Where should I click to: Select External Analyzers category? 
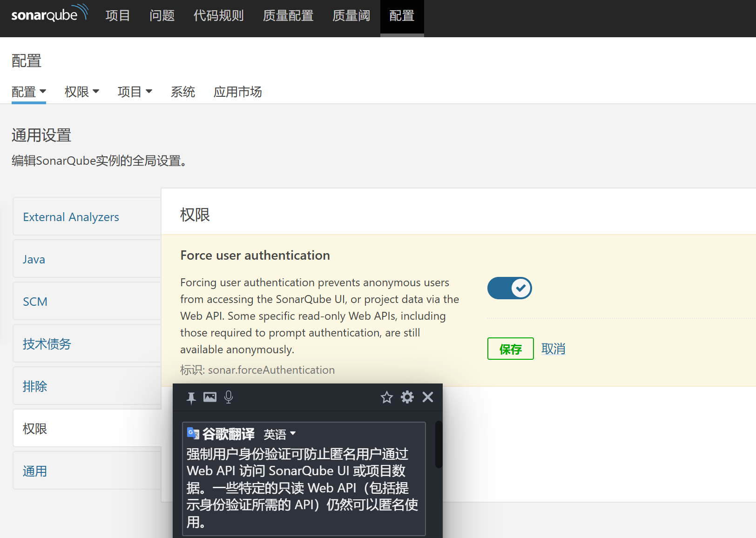[87, 216]
